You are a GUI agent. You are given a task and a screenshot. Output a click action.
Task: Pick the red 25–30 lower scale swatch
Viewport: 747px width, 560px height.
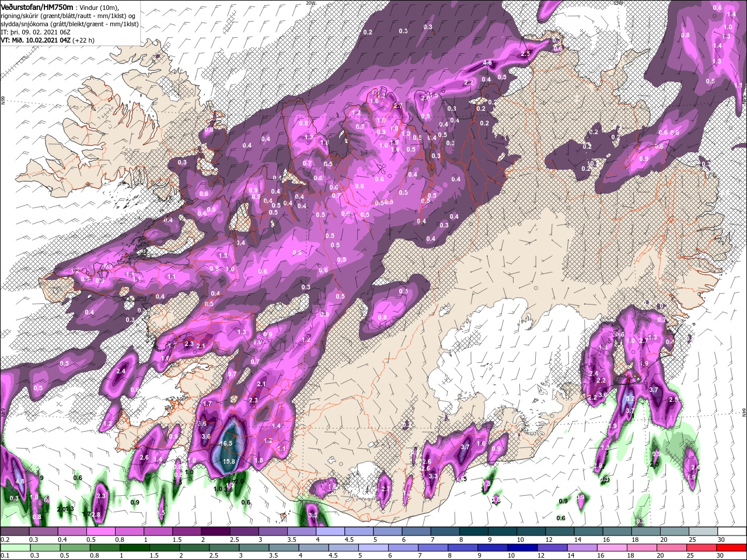pos(701,547)
